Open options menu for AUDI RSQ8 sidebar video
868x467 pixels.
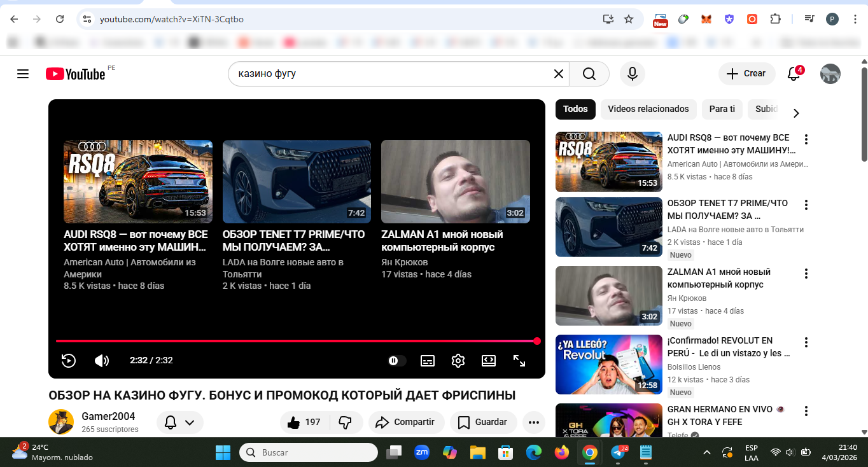coord(806,139)
